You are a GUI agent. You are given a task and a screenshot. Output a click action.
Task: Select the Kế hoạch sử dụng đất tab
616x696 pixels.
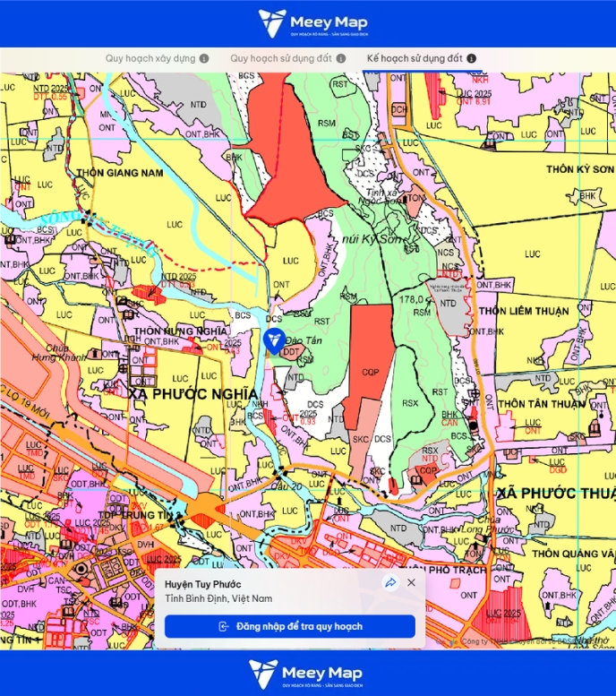click(x=413, y=58)
